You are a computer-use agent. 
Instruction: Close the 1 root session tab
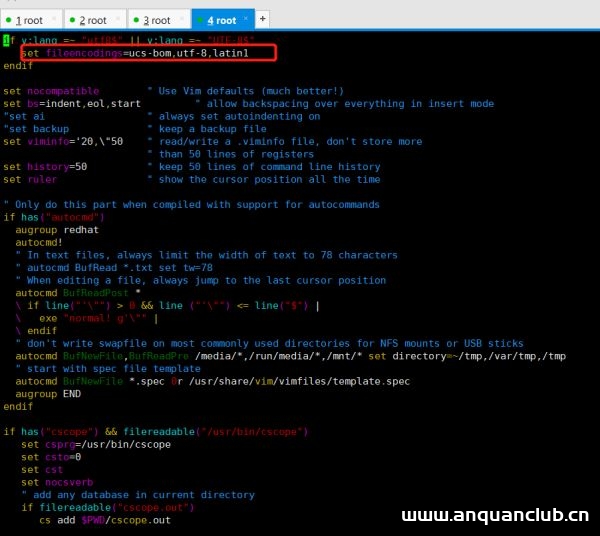[54, 20]
